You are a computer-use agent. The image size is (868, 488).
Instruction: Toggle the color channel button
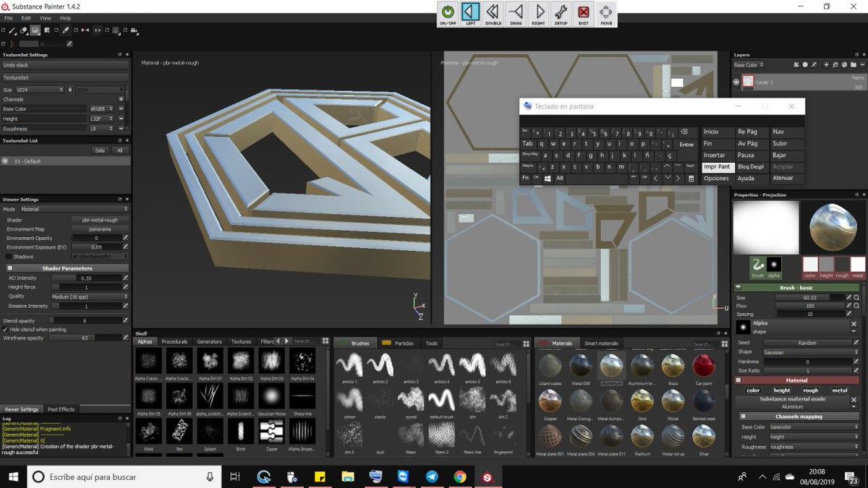coord(754,390)
